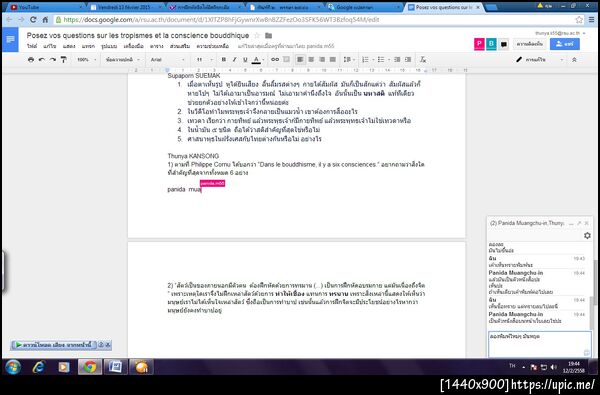Click the teal B collaborator avatar
This screenshot has height=395, width=600.
click(491, 44)
